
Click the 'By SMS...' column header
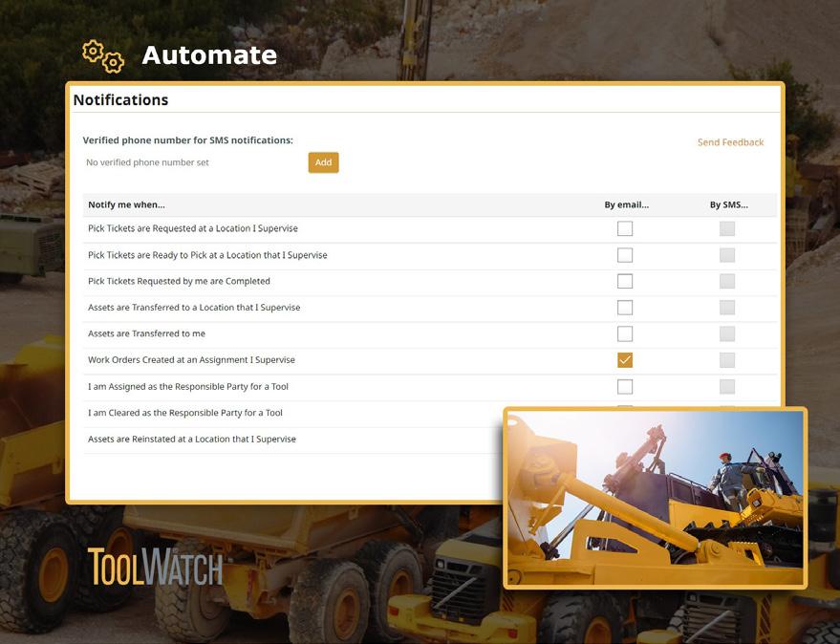pyautogui.click(x=728, y=204)
